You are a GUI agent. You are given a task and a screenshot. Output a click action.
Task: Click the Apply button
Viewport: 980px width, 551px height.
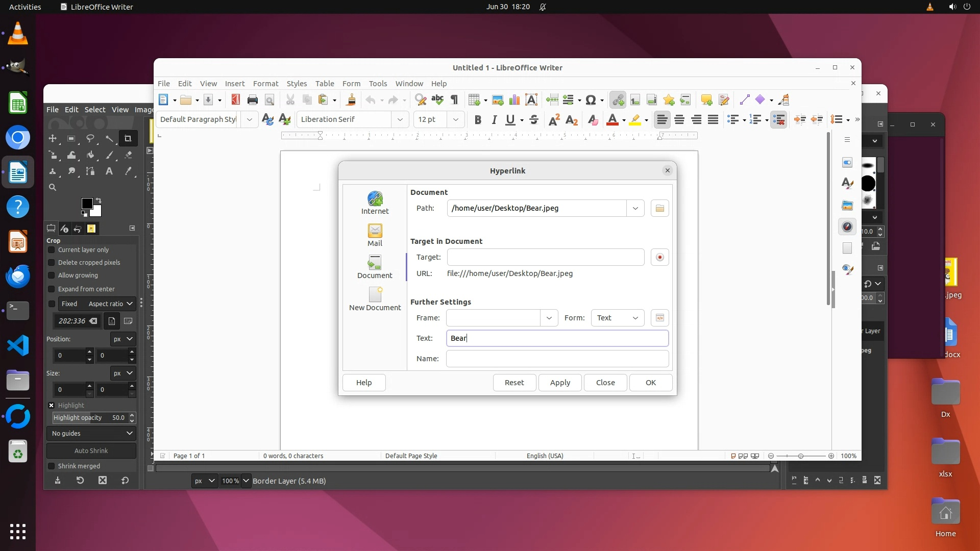(x=560, y=383)
